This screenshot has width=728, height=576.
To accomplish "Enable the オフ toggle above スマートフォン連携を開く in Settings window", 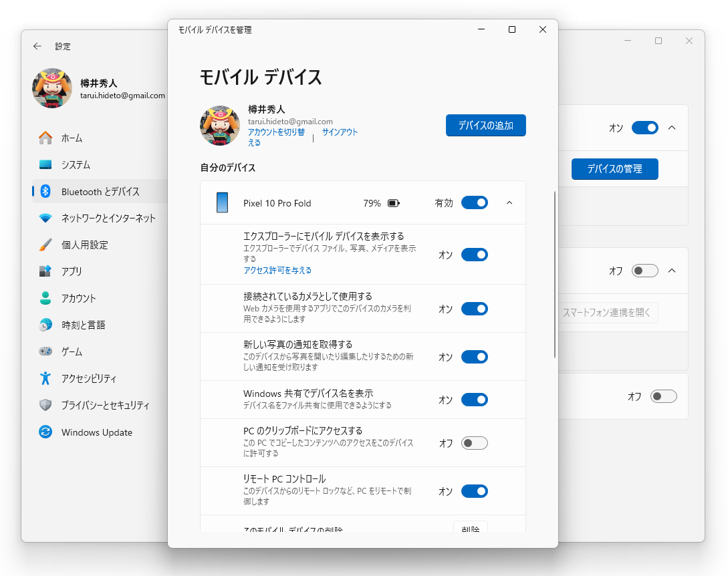I will click(645, 271).
